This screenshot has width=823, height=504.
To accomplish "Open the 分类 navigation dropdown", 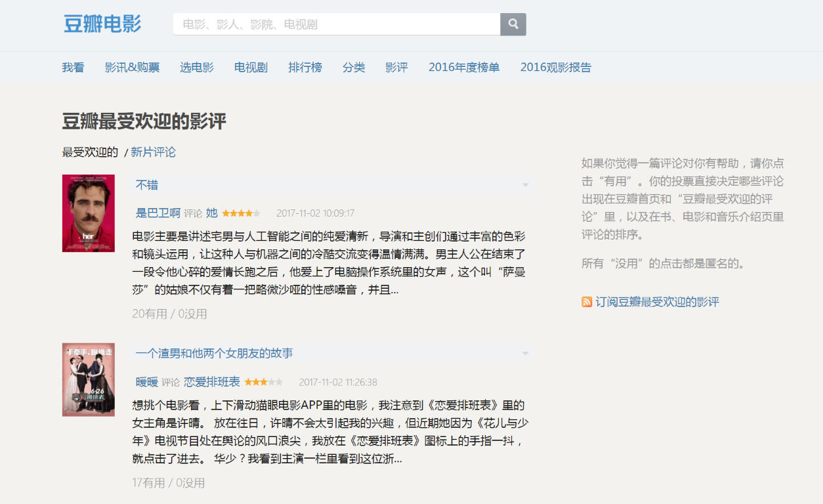I will (354, 67).
